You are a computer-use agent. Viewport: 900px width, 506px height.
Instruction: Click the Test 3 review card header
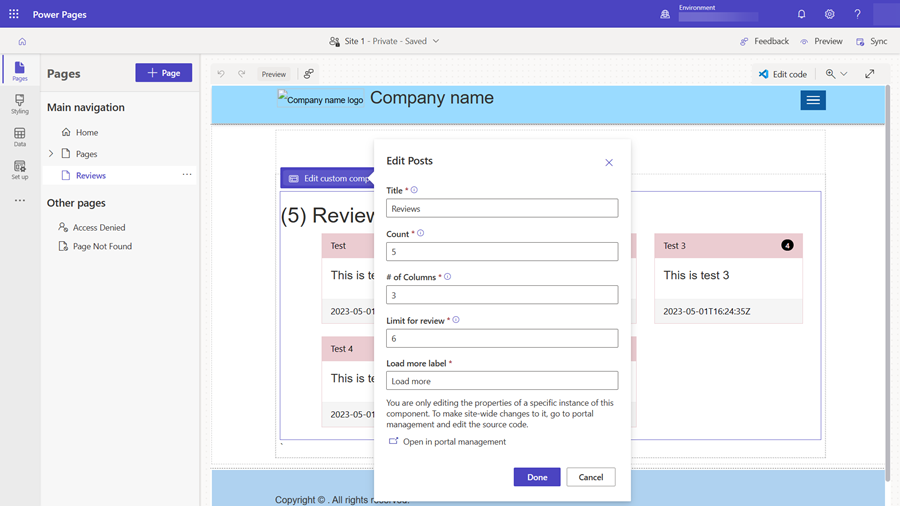tap(728, 246)
